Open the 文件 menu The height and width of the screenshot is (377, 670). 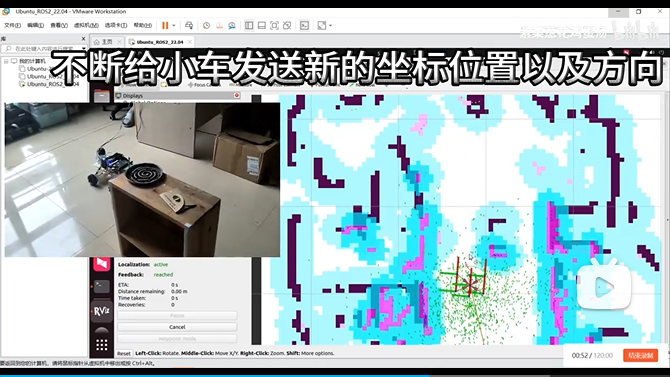pyautogui.click(x=12, y=26)
